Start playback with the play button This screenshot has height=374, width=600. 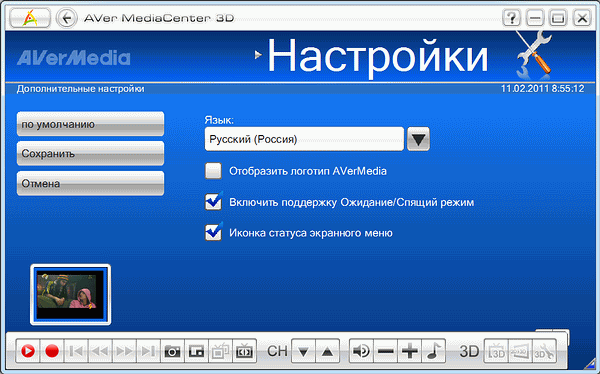pos(28,351)
